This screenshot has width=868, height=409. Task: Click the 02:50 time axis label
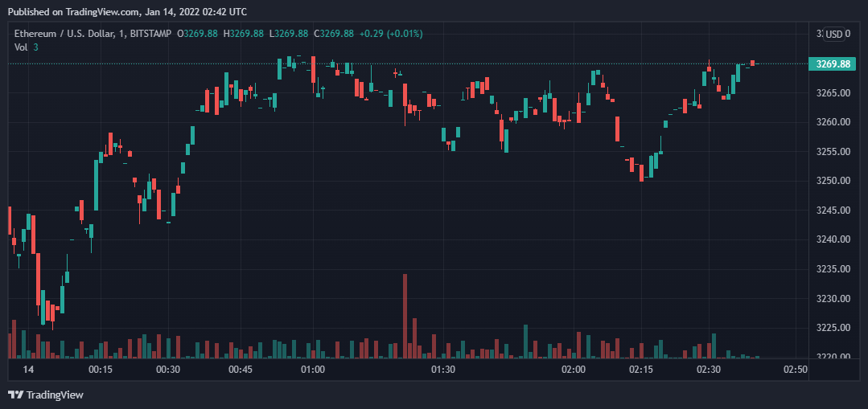pyautogui.click(x=796, y=370)
